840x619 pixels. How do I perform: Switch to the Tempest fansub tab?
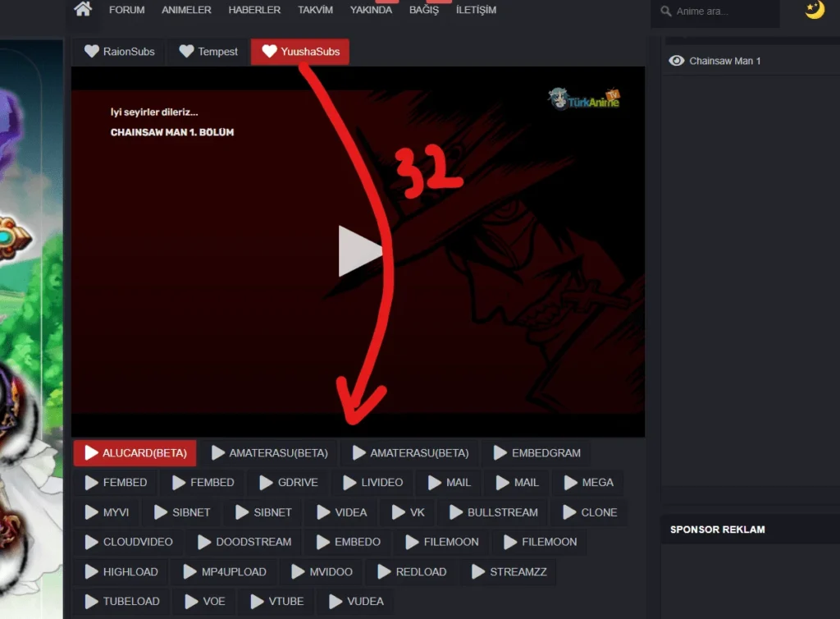pos(208,52)
